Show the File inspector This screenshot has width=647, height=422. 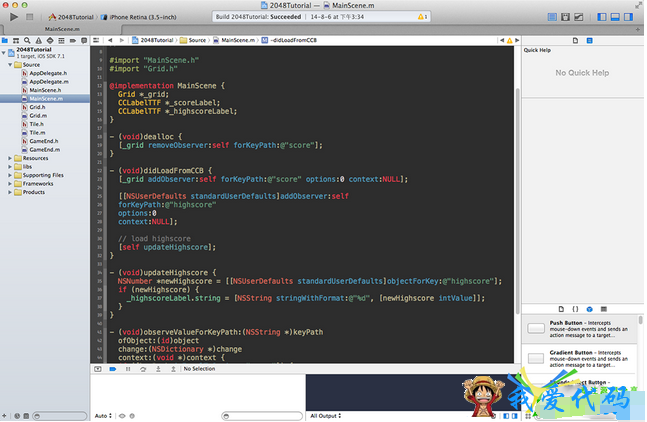pyautogui.click(x=576, y=41)
